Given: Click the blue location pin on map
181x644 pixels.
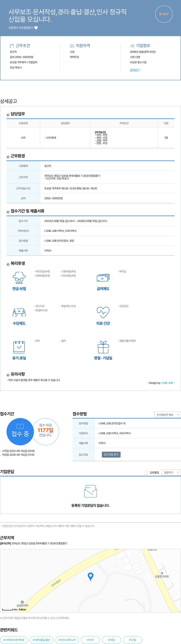Looking at the screenshot, I should [91, 576].
